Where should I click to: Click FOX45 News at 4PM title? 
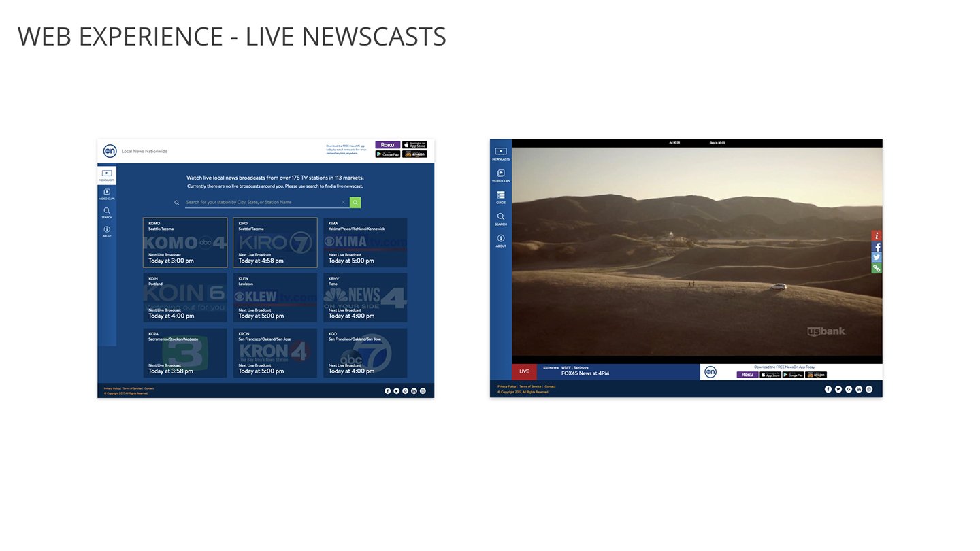pos(585,373)
